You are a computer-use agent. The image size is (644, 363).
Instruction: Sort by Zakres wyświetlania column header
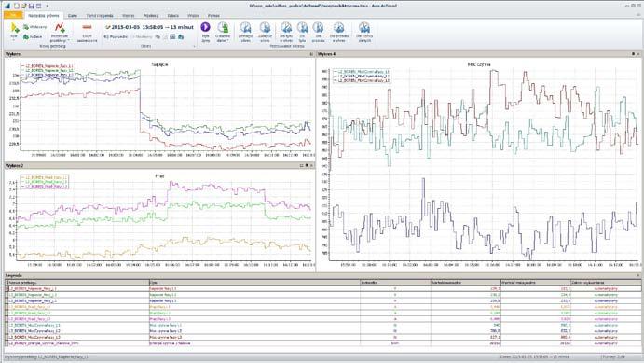606,283
